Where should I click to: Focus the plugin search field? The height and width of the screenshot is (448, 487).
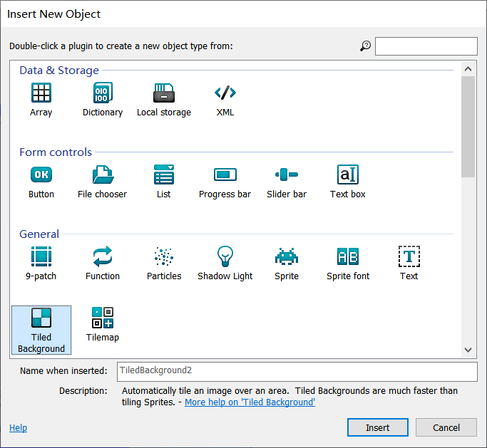[426, 46]
